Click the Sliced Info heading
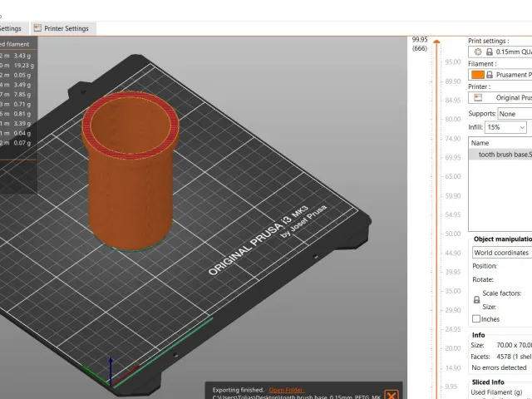Image resolution: width=532 pixels, height=399 pixels. pos(488,382)
